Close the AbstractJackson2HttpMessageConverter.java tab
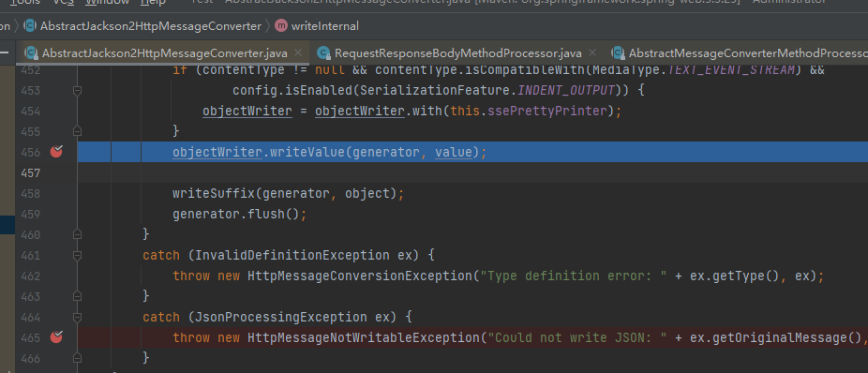 pyautogui.click(x=298, y=53)
